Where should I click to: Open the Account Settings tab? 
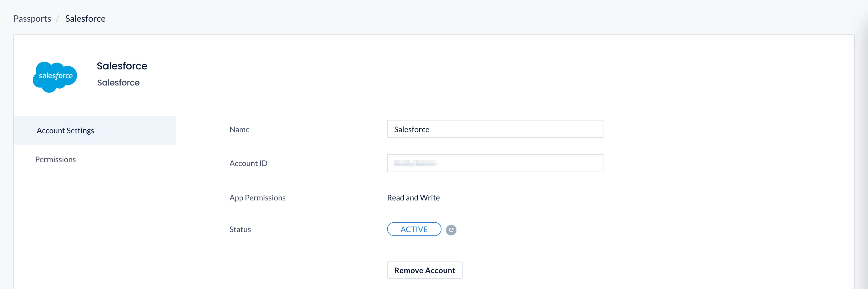click(x=95, y=130)
